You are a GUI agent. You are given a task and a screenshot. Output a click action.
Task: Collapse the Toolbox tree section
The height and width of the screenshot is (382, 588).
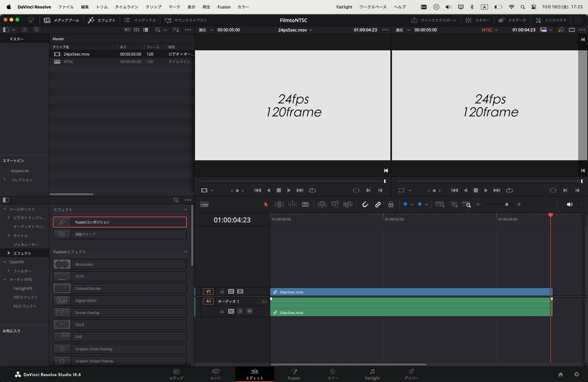point(5,209)
